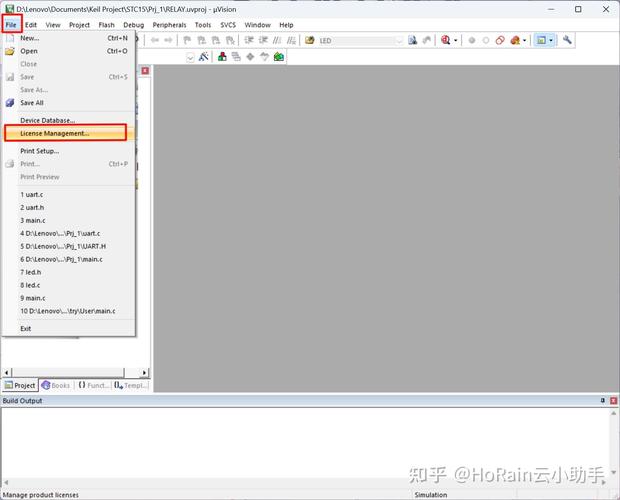The width and height of the screenshot is (620, 500).
Task: Switch to the Project tab
Action: pyautogui.click(x=20, y=385)
